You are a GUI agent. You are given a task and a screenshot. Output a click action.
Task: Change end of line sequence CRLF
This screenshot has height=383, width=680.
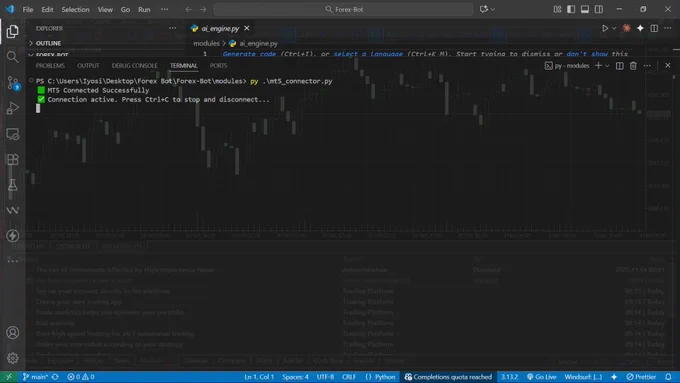(349, 376)
